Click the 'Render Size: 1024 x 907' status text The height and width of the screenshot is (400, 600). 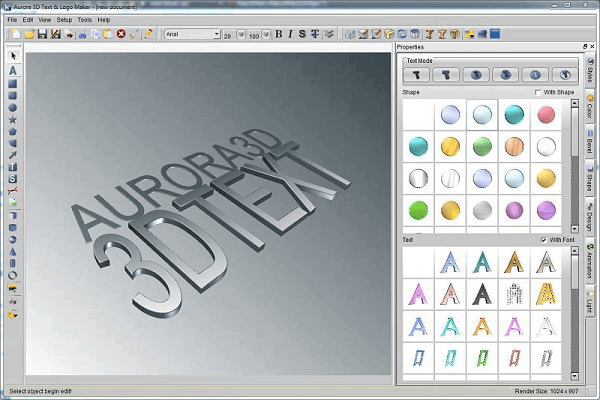pos(546,391)
